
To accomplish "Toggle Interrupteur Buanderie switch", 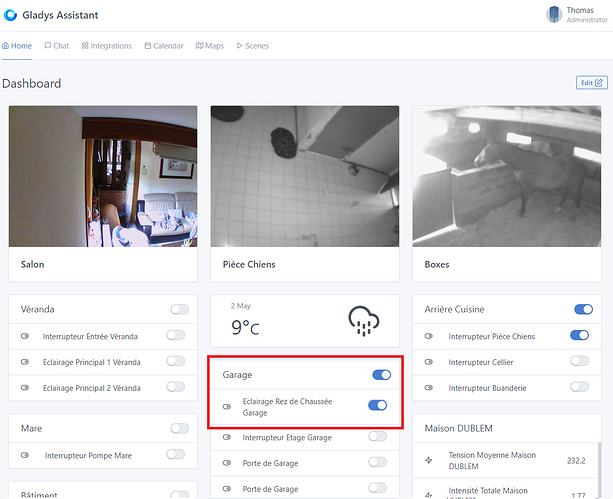I will [x=579, y=387].
